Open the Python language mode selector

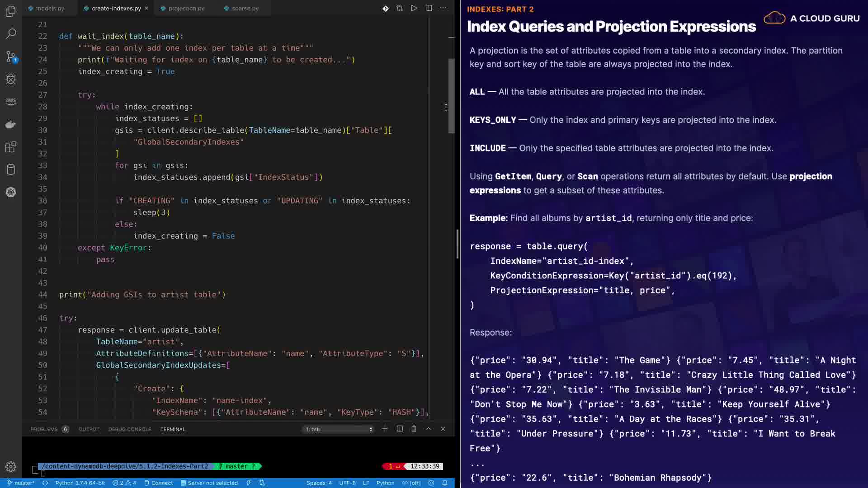click(385, 483)
